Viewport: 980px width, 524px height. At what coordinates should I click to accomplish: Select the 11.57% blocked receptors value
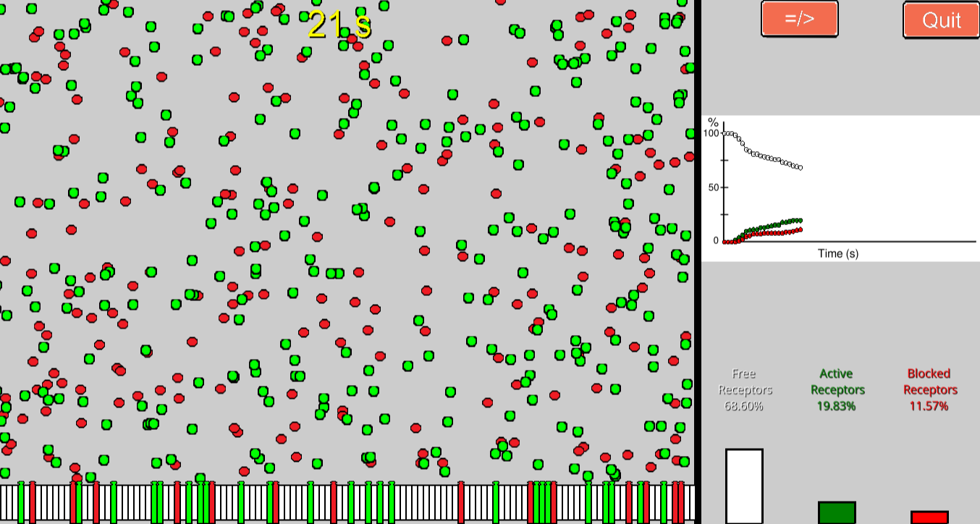pos(929,406)
